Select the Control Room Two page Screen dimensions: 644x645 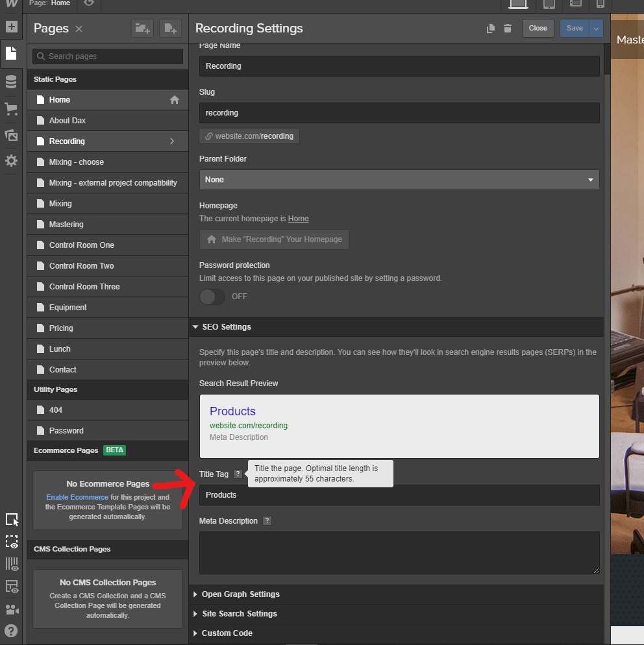click(x=108, y=266)
